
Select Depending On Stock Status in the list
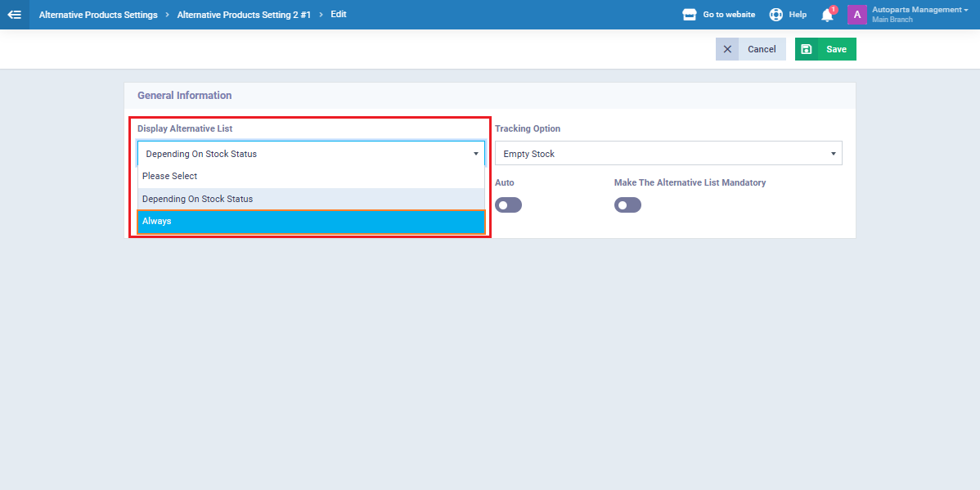311,199
